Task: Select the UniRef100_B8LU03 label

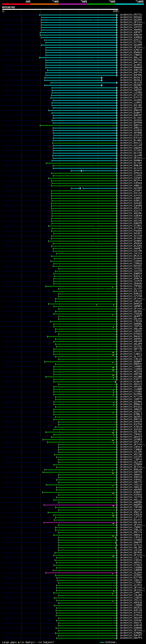Action: (131, 522)
